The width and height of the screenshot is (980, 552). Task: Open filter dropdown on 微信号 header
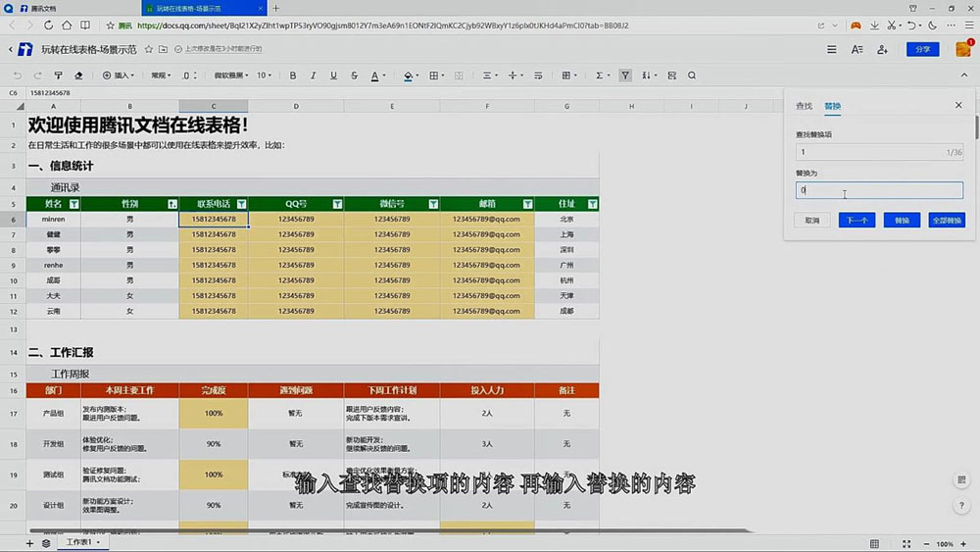click(x=433, y=204)
